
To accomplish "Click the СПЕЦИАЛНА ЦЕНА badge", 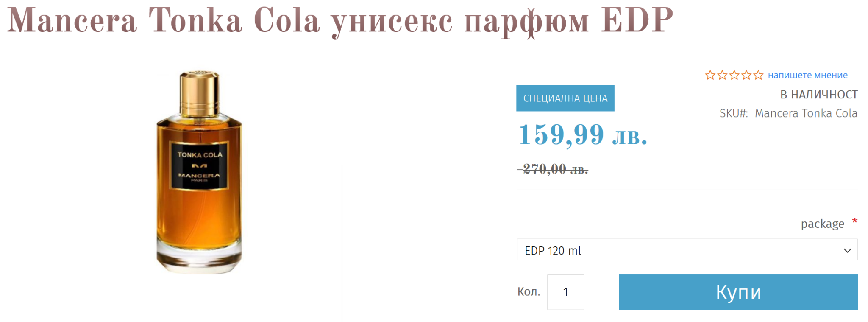I will (565, 98).
